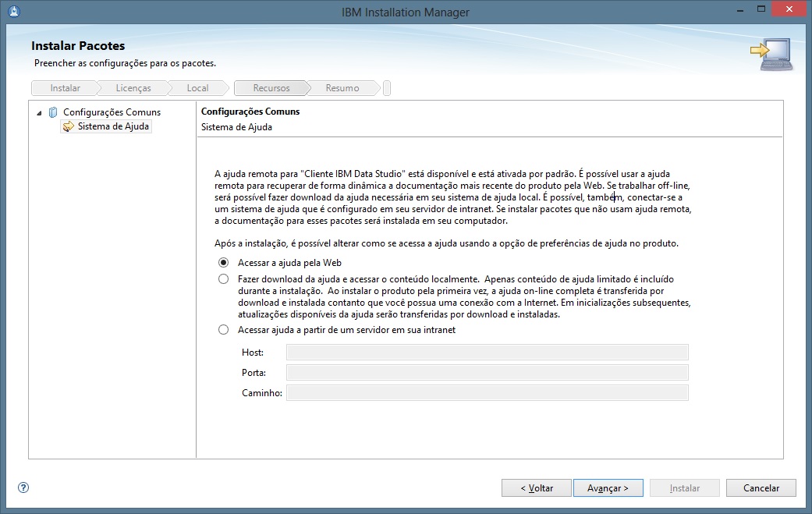Click the Porta text box
The width and height of the screenshot is (812, 514).
pyautogui.click(x=488, y=372)
